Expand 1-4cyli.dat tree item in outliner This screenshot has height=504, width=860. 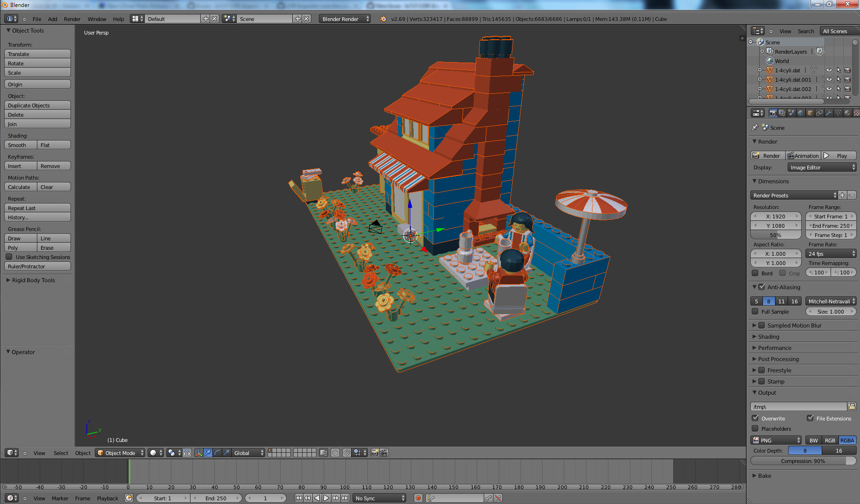coord(760,70)
